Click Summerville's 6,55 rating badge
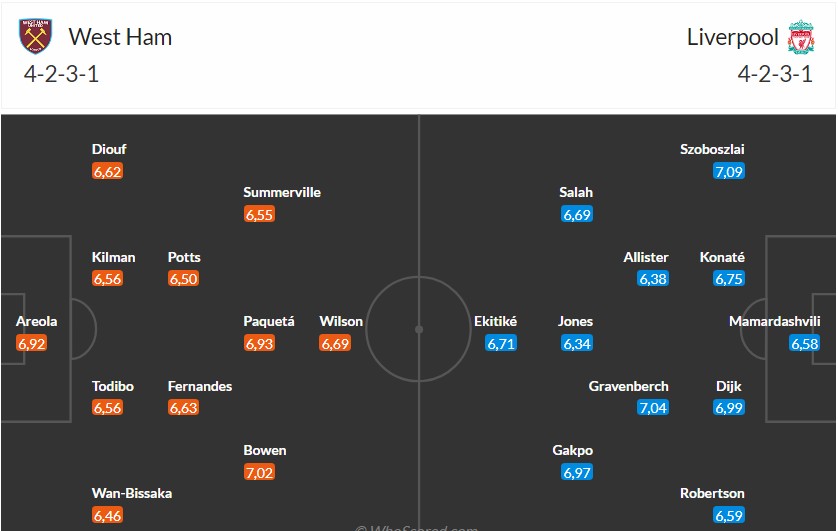This screenshot has height=531, width=838. point(259,214)
